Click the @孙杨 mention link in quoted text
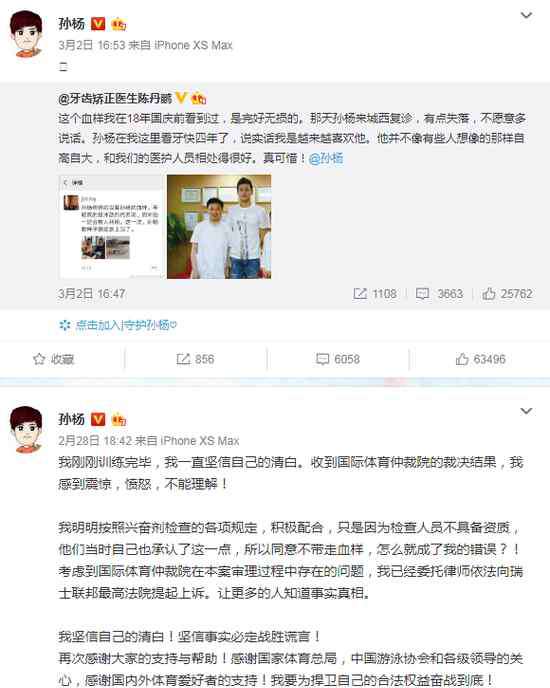 (x=326, y=158)
